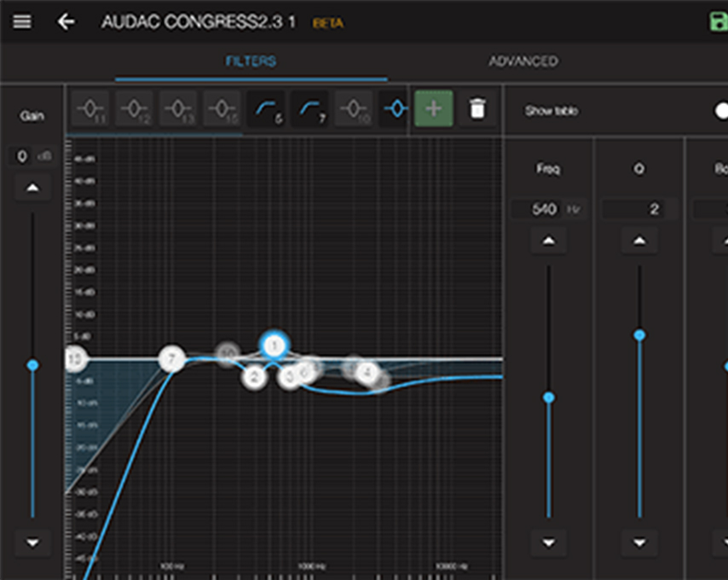Screen dimensions: 728x580
Task: Decrease Gain with the down arrow
Action: click(x=32, y=542)
